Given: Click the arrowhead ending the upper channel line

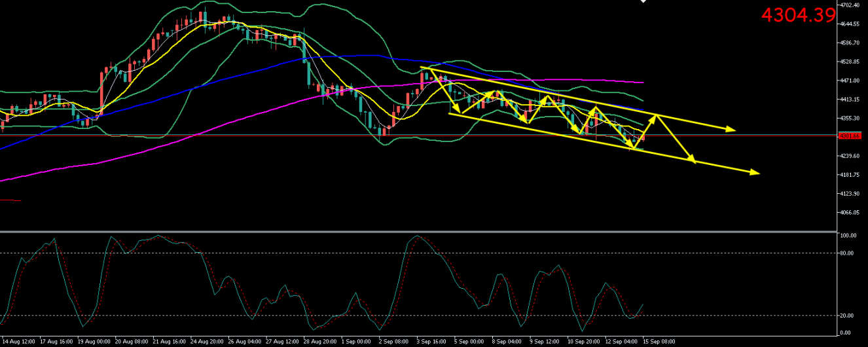Looking at the screenshot, I should pos(732,130).
